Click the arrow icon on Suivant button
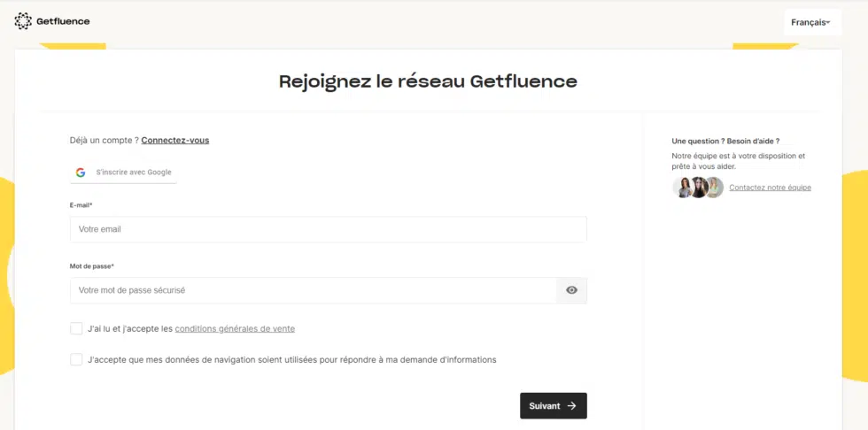The image size is (868, 430). click(572, 406)
